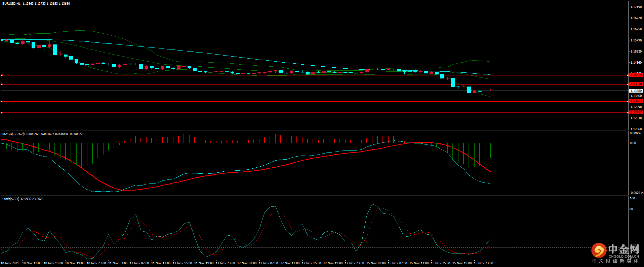
Task: Click the 11 Nov 15:00 time label
Action: tap(182, 263)
